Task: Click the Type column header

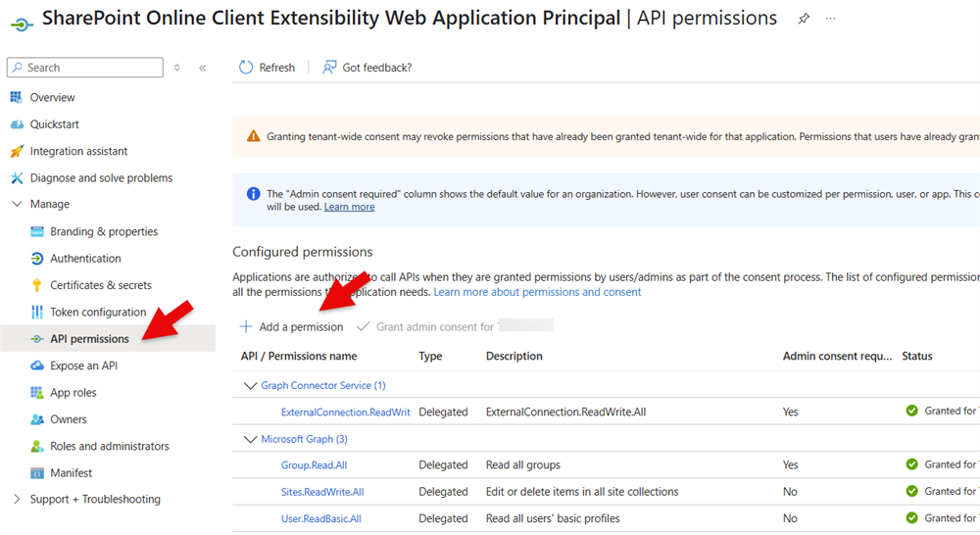Action: [x=430, y=357]
